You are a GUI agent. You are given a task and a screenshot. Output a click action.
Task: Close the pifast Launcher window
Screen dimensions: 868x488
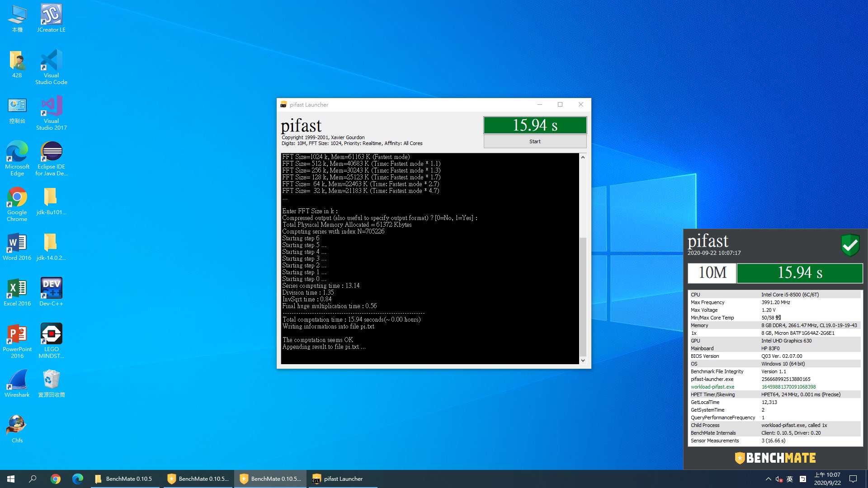tap(581, 104)
